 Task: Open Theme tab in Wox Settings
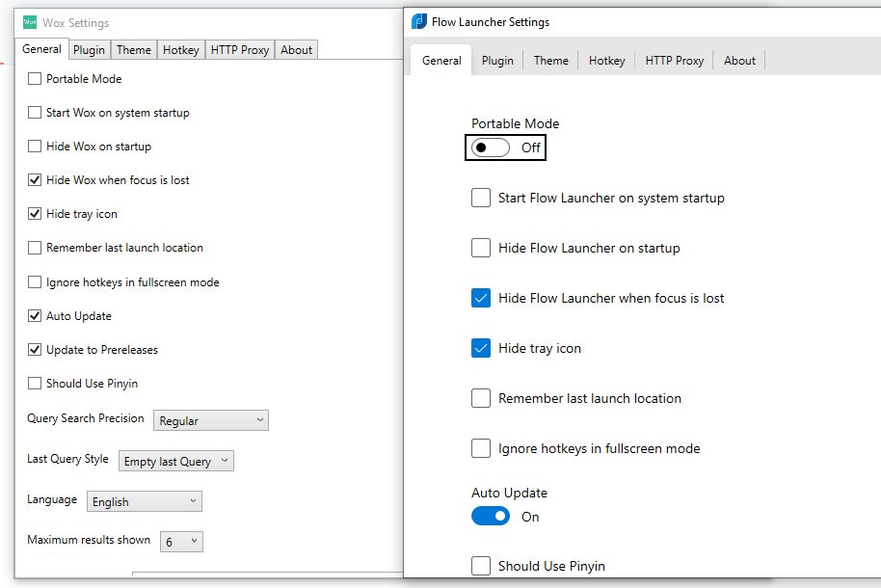(134, 50)
